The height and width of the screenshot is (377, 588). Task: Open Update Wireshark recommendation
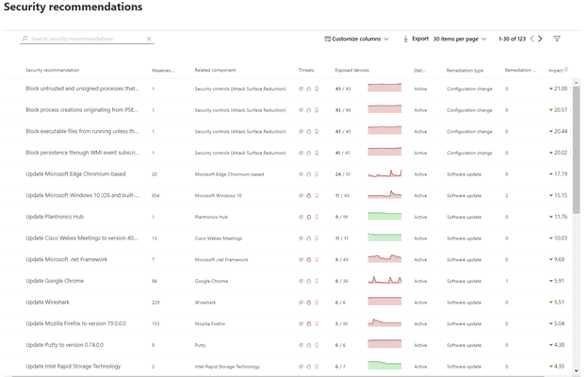(48, 303)
